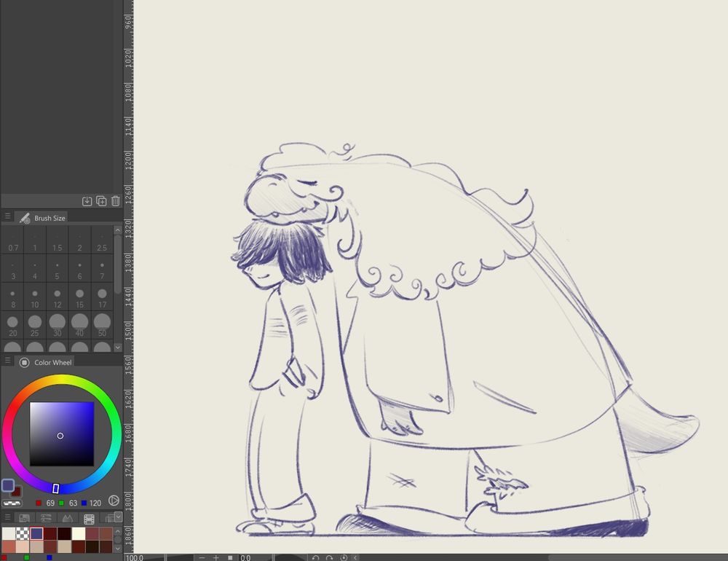Viewport: 728px width, 561px height.
Task: Set brush size to 7
Action: click(102, 269)
